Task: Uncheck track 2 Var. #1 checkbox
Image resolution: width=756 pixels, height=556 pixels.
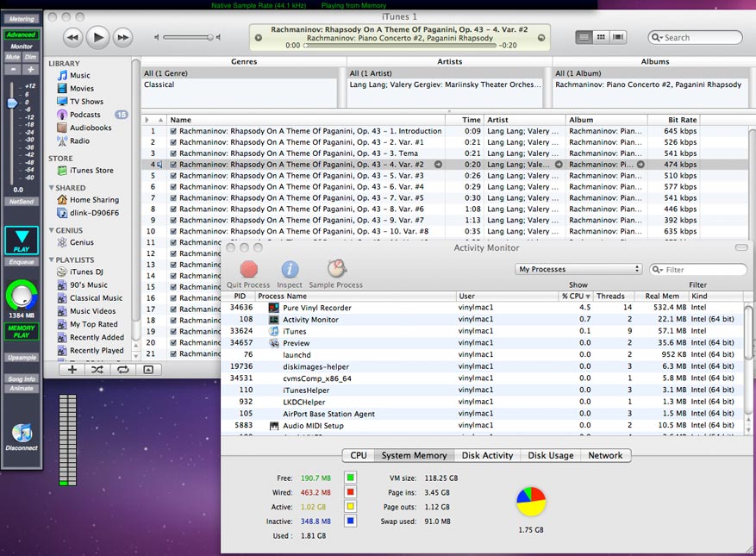Action: click(173, 142)
